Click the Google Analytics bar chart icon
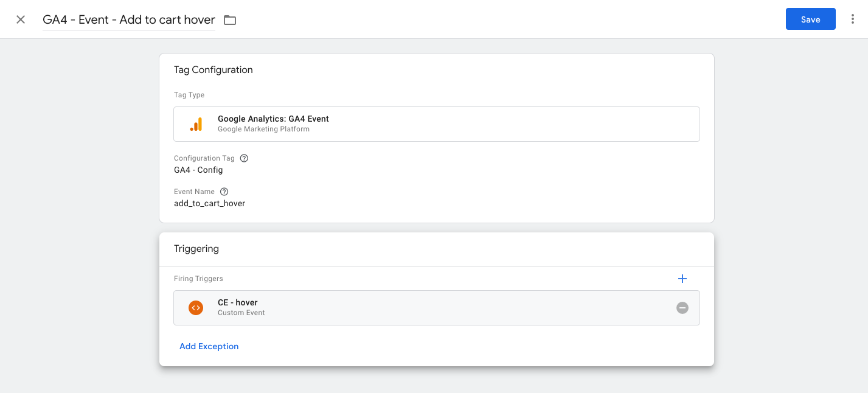The height and width of the screenshot is (393, 868). pyautogui.click(x=196, y=124)
